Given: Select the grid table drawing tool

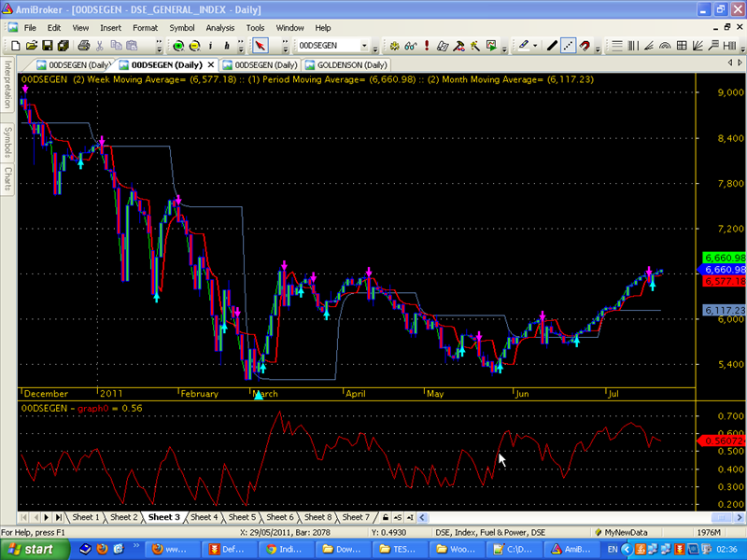Looking at the screenshot, I should pyautogui.click(x=682, y=46).
